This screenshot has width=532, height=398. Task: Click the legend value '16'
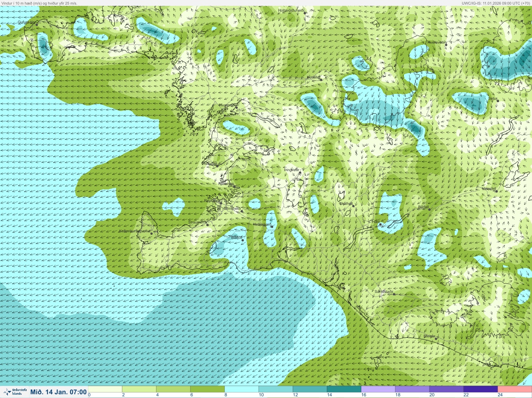364,395
